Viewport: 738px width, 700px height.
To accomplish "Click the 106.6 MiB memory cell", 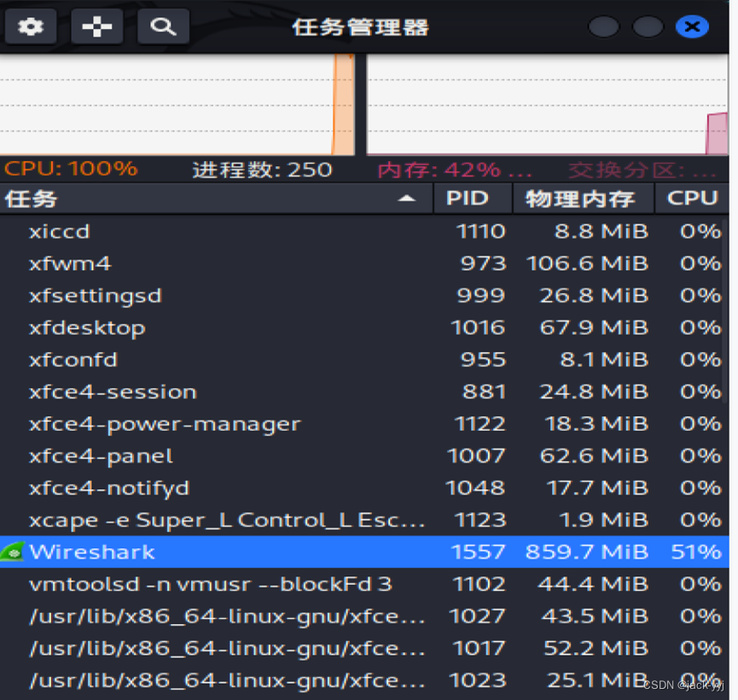I will [587, 263].
